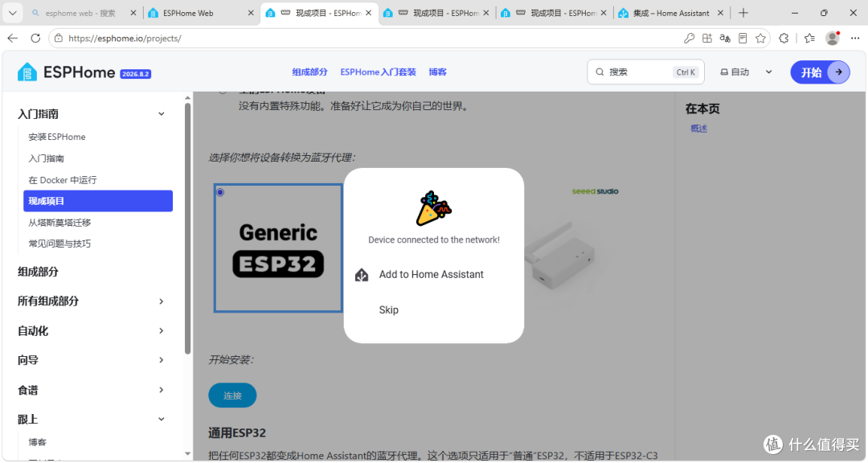Open 入门指南 sub-item in sidebar

pos(47,158)
